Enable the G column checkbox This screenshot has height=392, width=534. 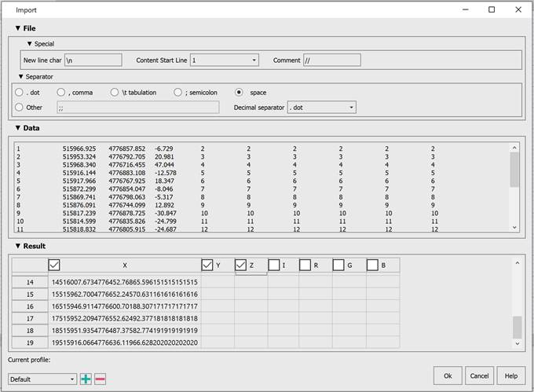coord(338,265)
